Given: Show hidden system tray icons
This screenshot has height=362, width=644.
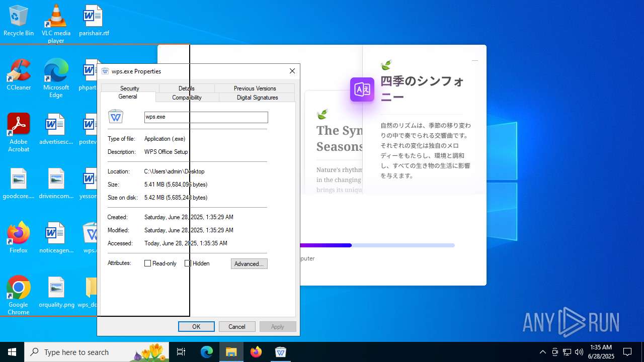Looking at the screenshot, I should point(542,352).
